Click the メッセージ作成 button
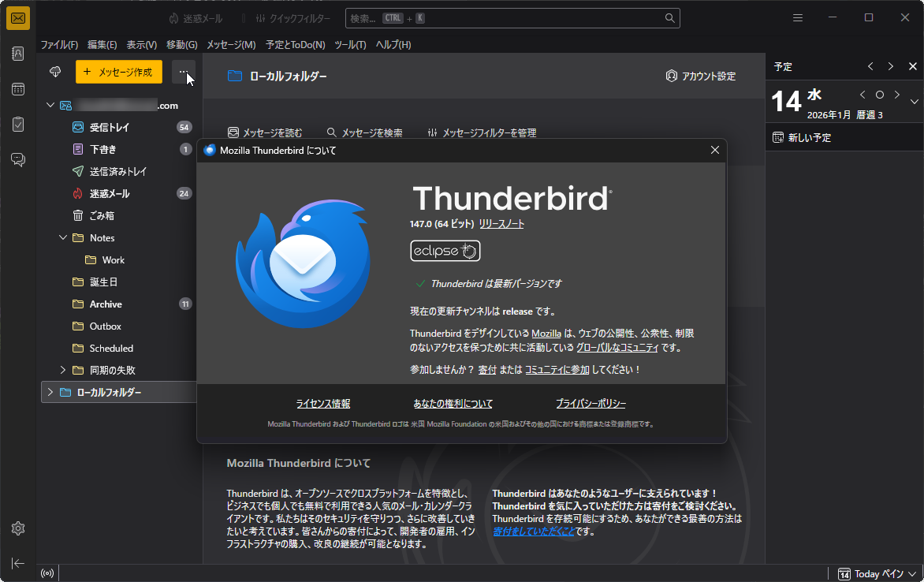Image resolution: width=924 pixels, height=582 pixels. click(x=118, y=72)
